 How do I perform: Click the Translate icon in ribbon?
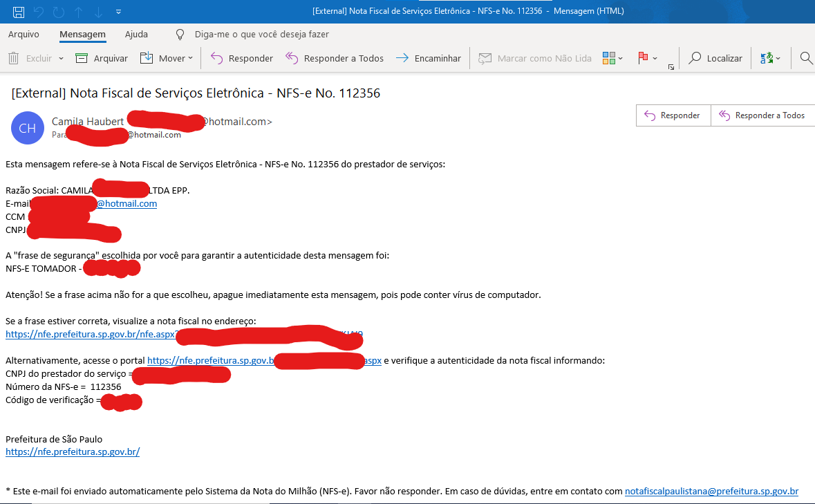(766, 58)
